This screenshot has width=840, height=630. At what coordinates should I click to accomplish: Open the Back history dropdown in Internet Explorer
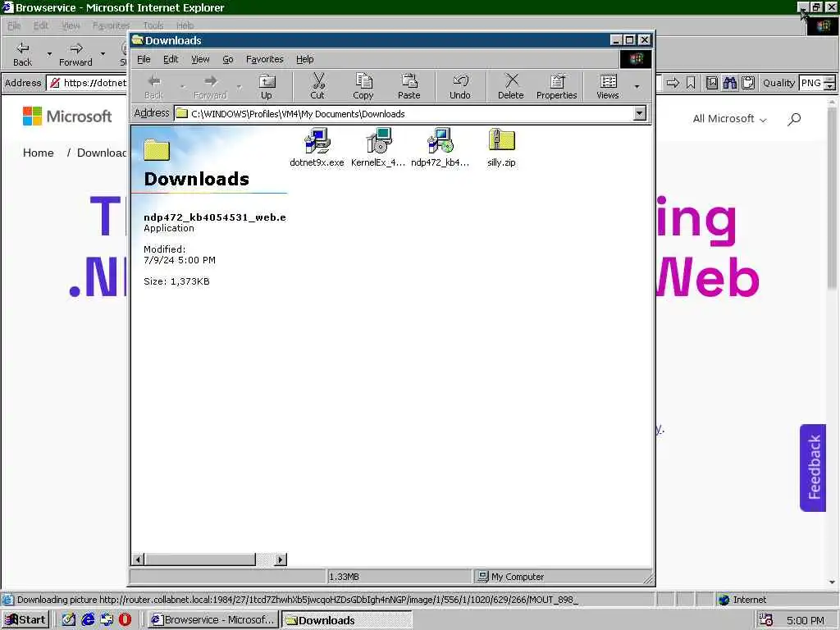(x=49, y=54)
